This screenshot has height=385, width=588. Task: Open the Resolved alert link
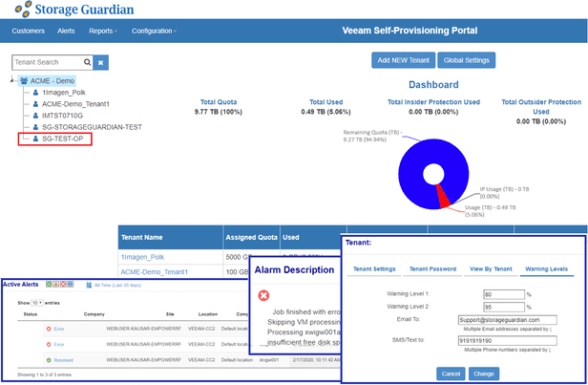(x=63, y=360)
